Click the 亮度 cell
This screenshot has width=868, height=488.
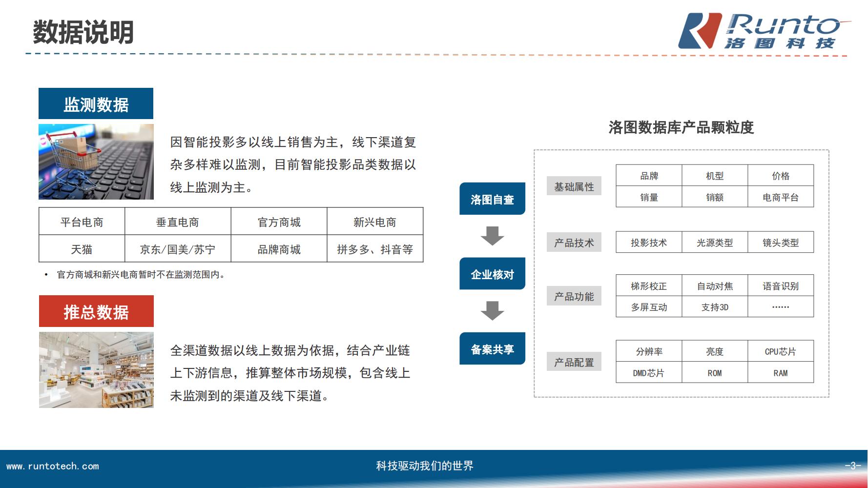[x=715, y=351]
